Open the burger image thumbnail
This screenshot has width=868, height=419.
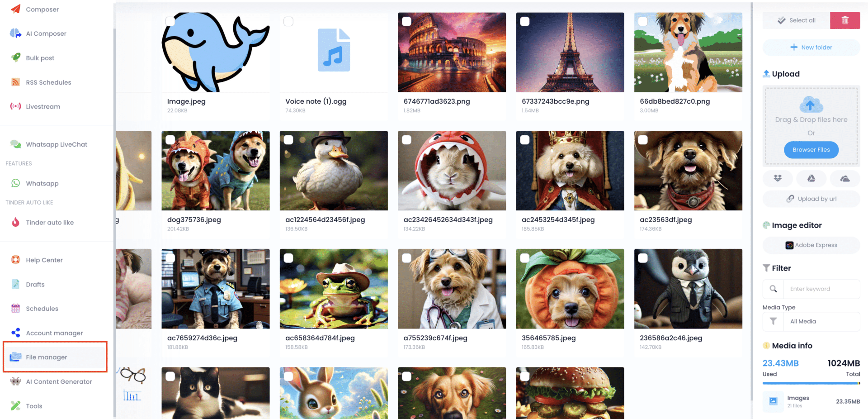coord(570,393)
